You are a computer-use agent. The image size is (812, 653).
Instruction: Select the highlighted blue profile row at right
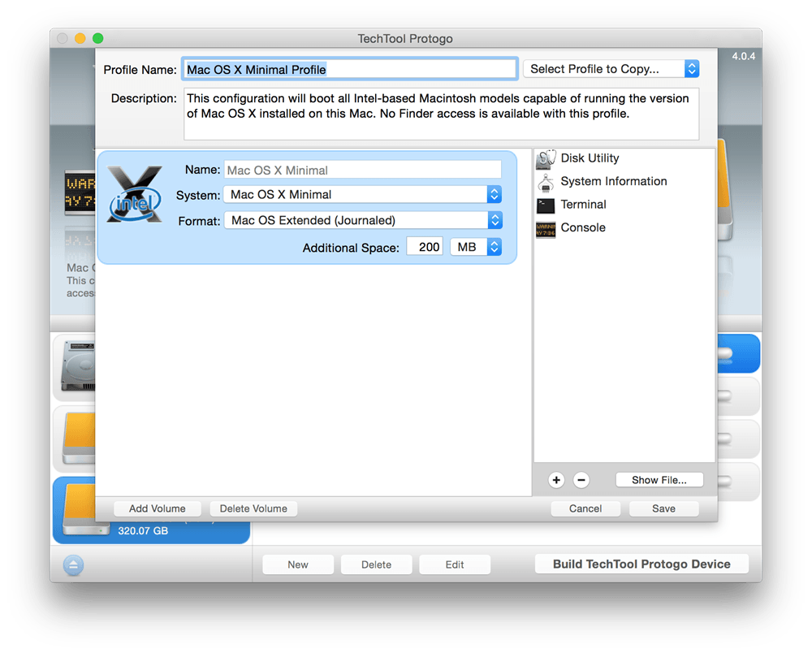pos(738,353)
